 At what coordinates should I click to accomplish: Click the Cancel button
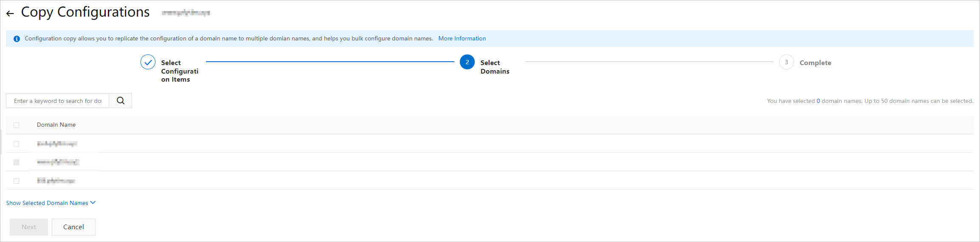[x=73, y=227]
